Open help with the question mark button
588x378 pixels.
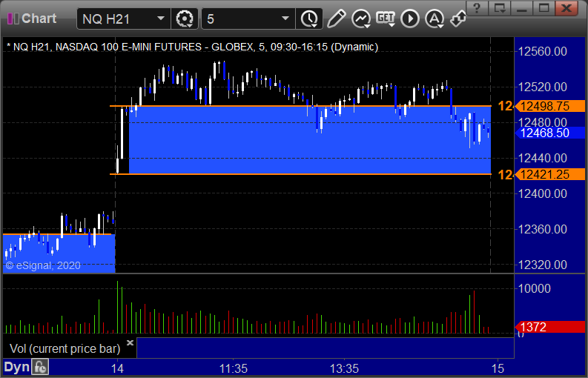[x=477, y=7]
